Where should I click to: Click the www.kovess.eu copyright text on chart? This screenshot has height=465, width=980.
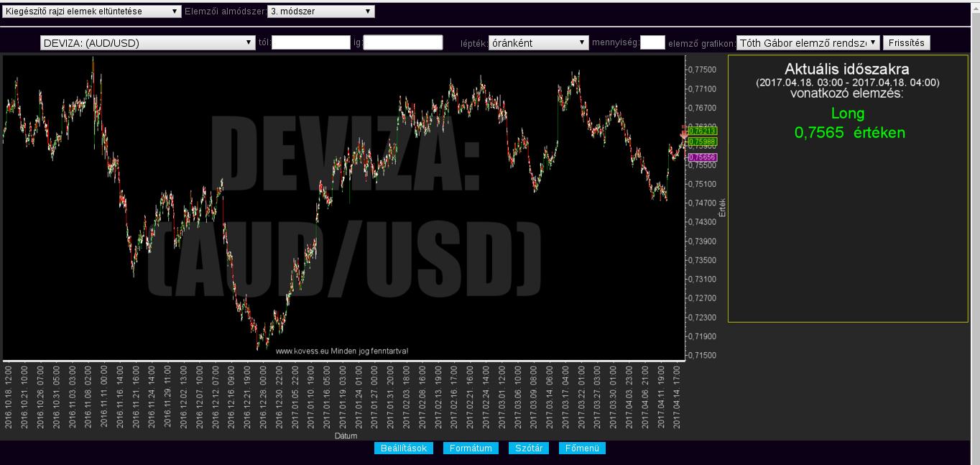[x=342, y=351]
